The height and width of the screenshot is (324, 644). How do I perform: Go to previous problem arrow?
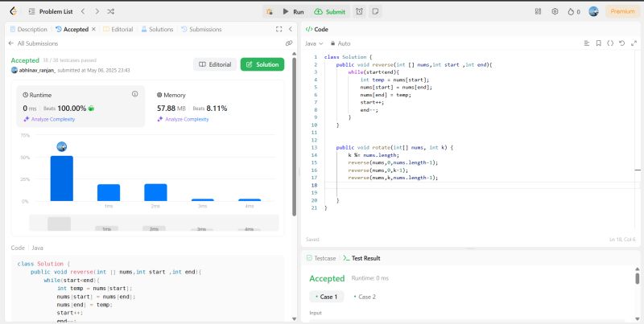tap(83, 11)
